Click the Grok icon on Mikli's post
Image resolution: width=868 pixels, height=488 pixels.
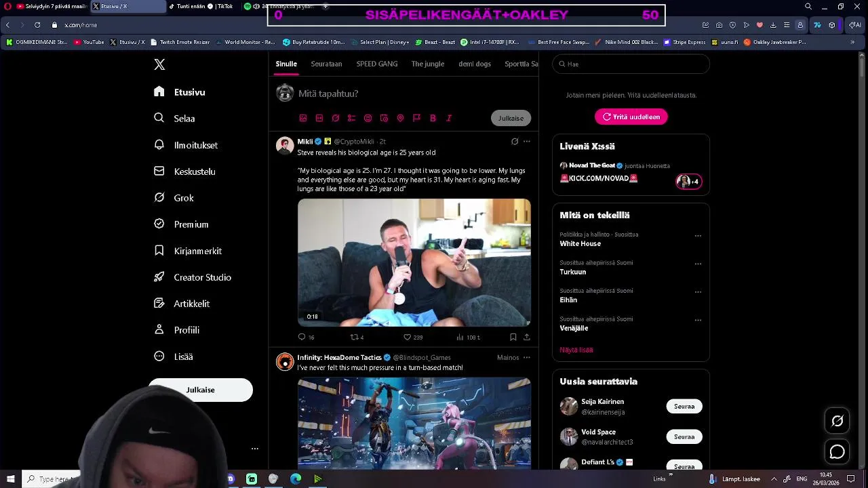tap(515, 142)
